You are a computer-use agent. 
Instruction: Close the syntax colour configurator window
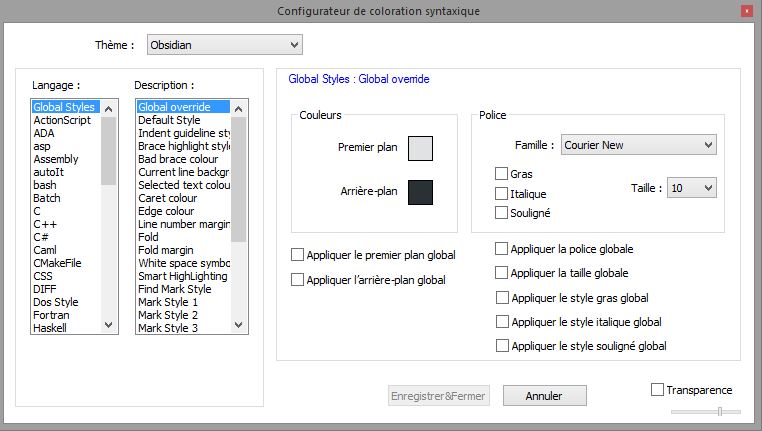746,11
